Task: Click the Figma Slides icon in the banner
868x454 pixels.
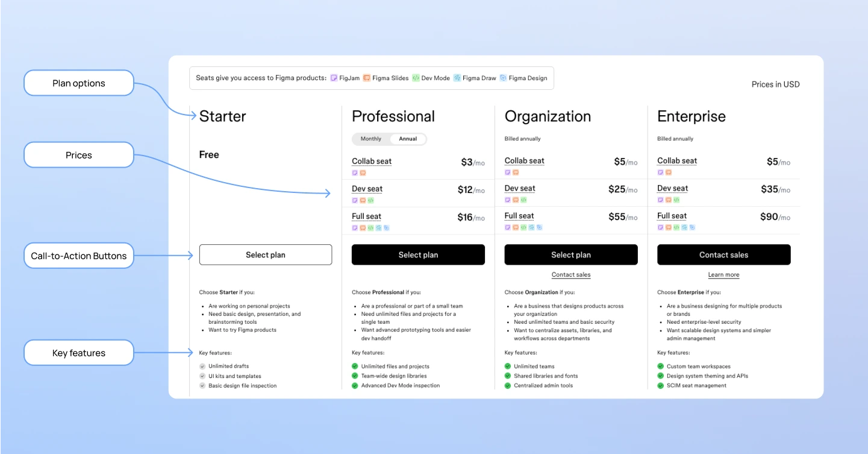Action: [367, 78]
